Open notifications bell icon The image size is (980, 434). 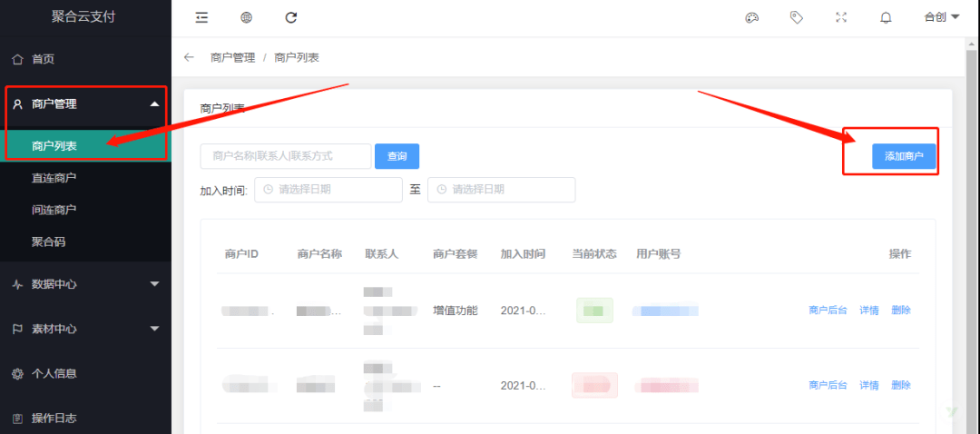click(886, 17)
